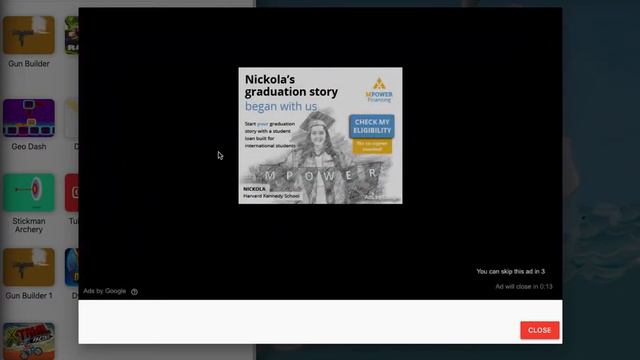Click the 'began with us' ad text
This screenshot has height=360, width=640.
pyautogui.click(x=281, y=106)
